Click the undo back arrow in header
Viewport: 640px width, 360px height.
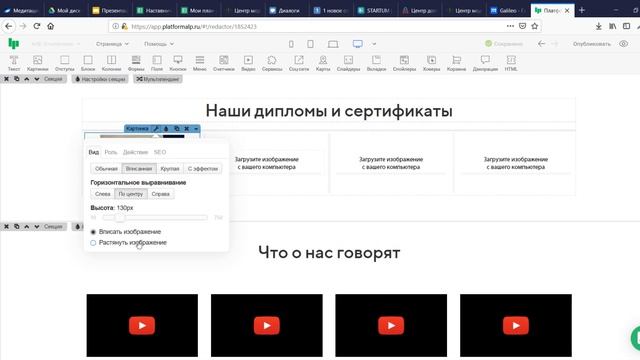point(541,44)
